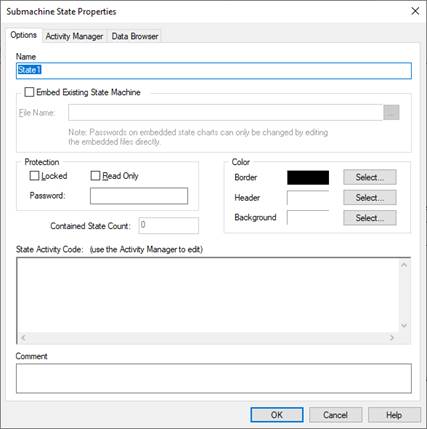Screen dimensions: 427x429
Task: Click the right arrow of the horizontal scrollbar
Action: 392,338
